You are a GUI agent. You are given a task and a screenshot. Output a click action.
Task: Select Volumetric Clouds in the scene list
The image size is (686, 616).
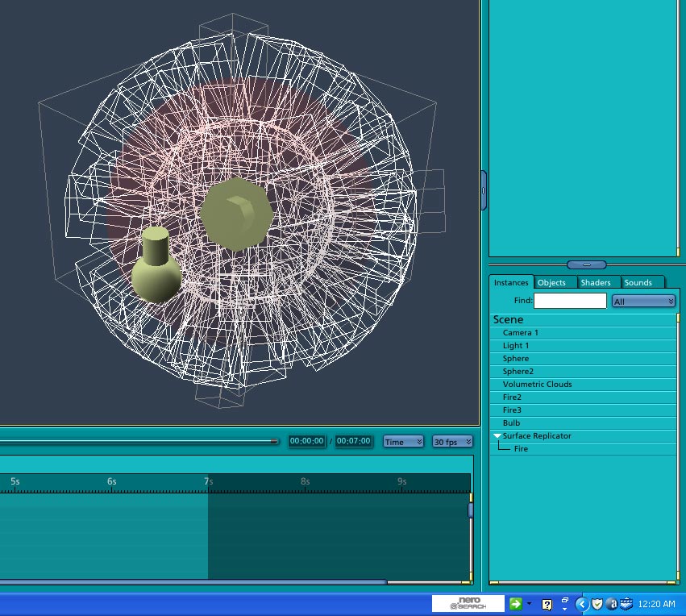coord(583,384)
